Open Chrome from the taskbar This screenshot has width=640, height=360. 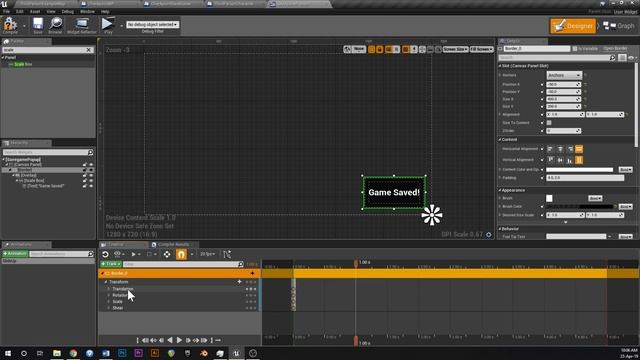(x=73, y=353)
